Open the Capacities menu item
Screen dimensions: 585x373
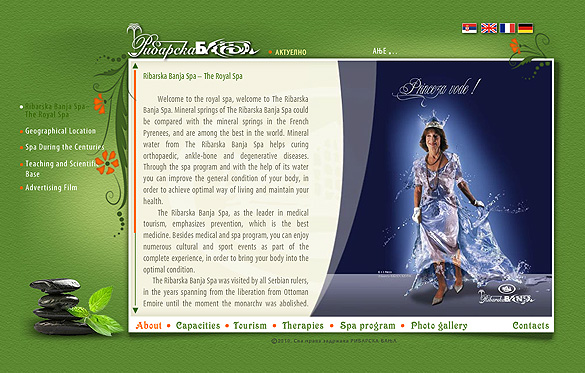click(x=198, y=326)
